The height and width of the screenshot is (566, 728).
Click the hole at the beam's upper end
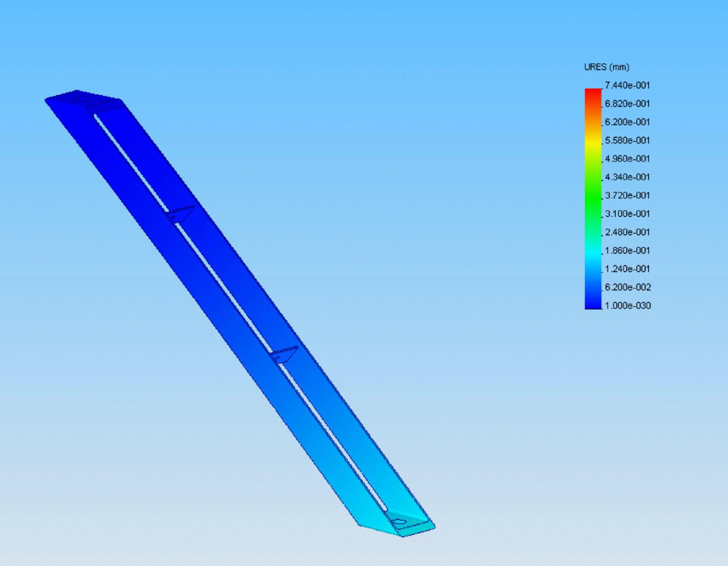tap(82, 98)
